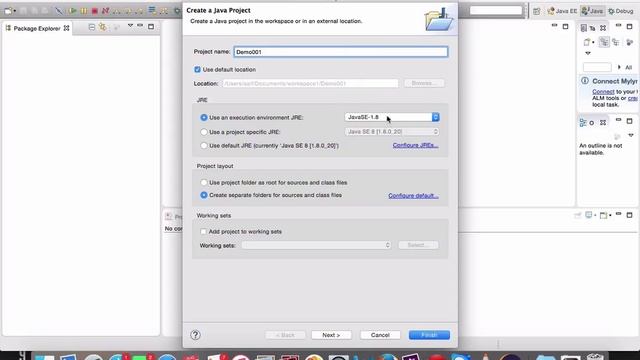The height and width of the screenshot is (360, 640).
Task: Click the dialog help question-mark icon
Action: click(x=196, y=335)
